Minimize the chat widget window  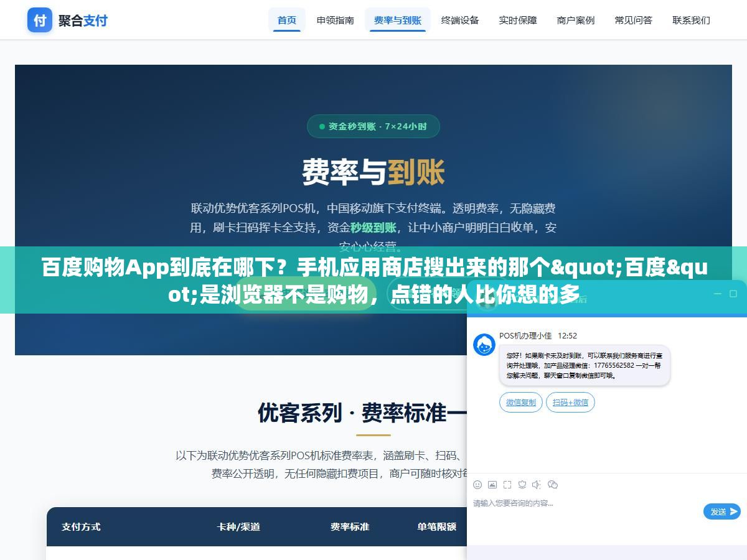pos(716,294)
